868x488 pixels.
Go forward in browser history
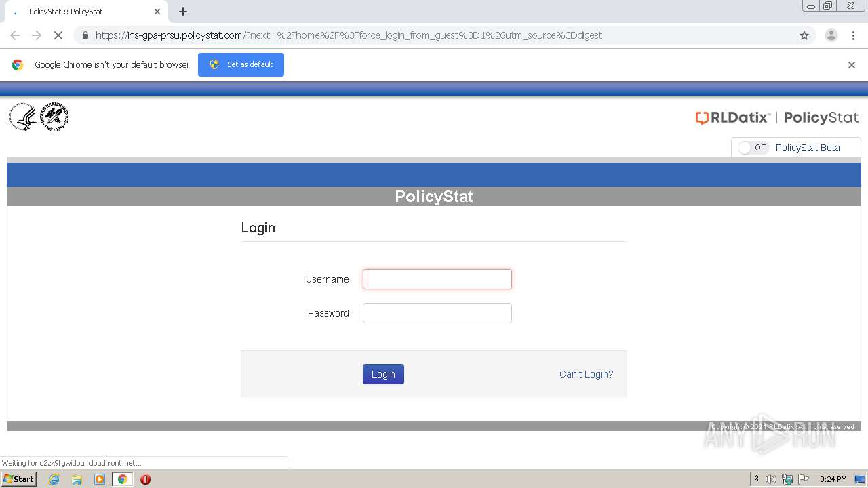point(37,35)
